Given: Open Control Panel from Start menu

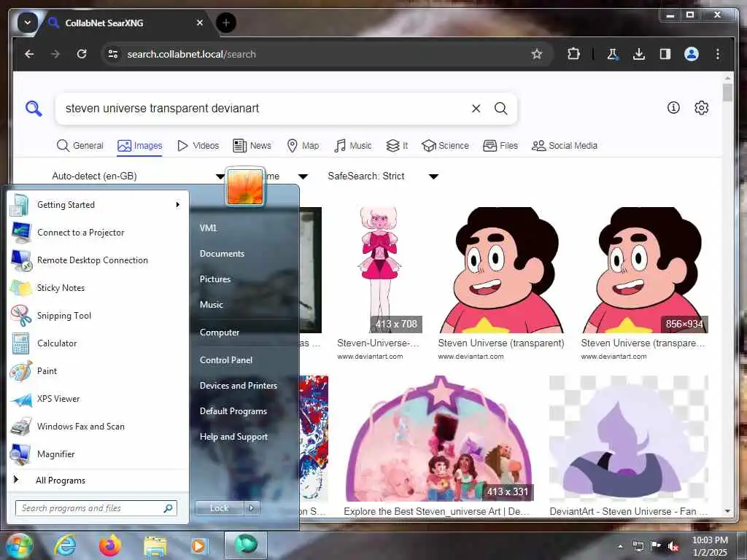Looking at the screenshot, I should click(x=226, y=360).
